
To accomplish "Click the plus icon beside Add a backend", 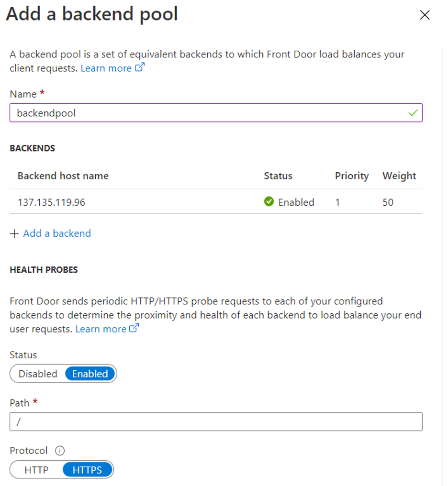I will pos(14,233).
